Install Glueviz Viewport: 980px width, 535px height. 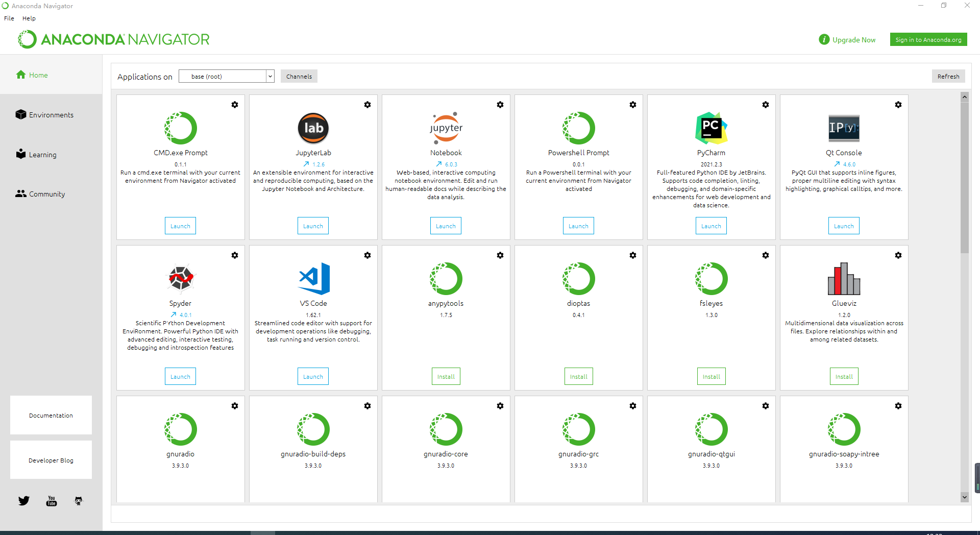coord(844,377)
